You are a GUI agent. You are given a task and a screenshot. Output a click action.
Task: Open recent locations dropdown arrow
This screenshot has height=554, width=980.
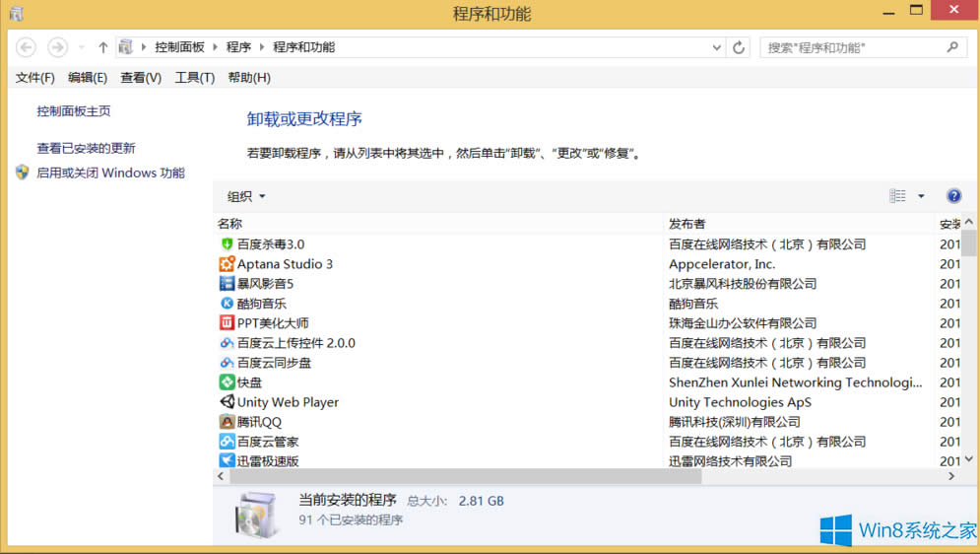click(x=81, y=47)
